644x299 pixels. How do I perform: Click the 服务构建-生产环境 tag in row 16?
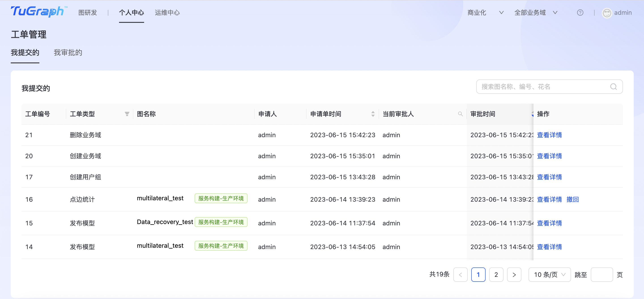coord(221,198)
